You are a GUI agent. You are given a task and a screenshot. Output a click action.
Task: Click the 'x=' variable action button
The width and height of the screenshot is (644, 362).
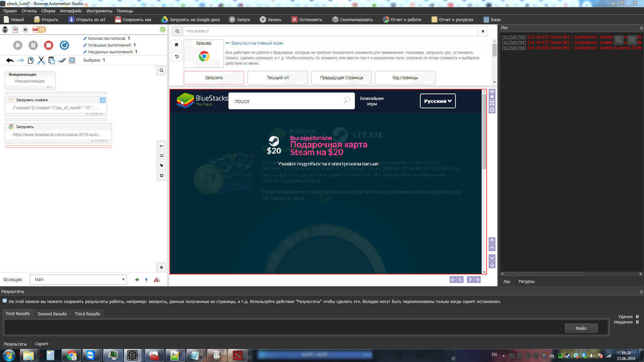162,146
